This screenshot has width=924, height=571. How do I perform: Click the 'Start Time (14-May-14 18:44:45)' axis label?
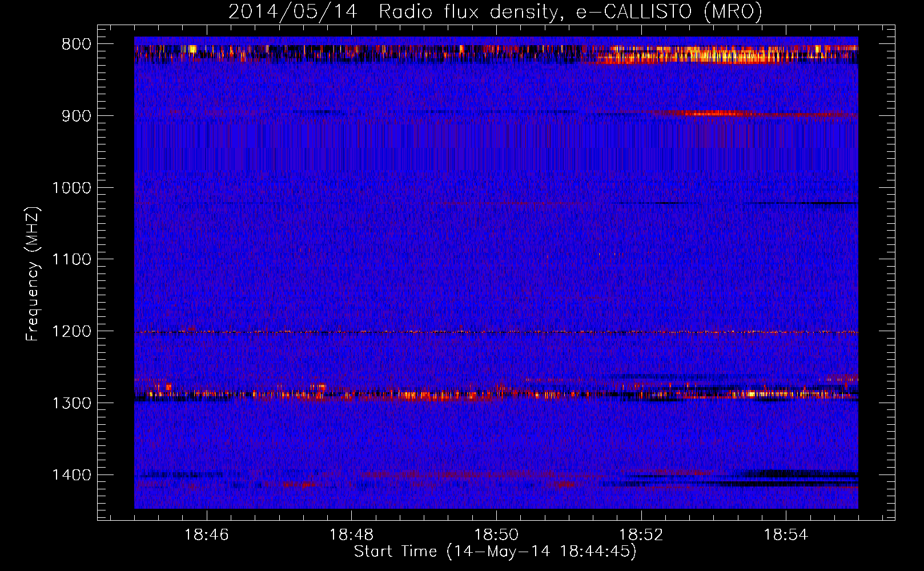coord(495,552)
